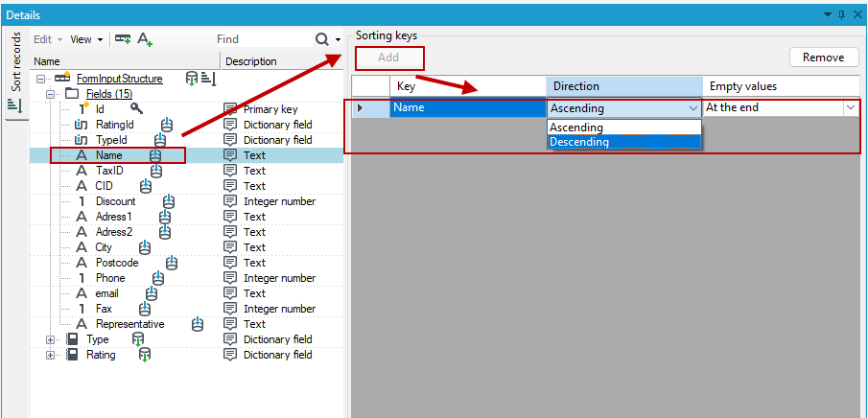This screenshot has width=868, height=418.
Task: Click the sort icon beside FormInputStructure
Action: click(208, 79)
